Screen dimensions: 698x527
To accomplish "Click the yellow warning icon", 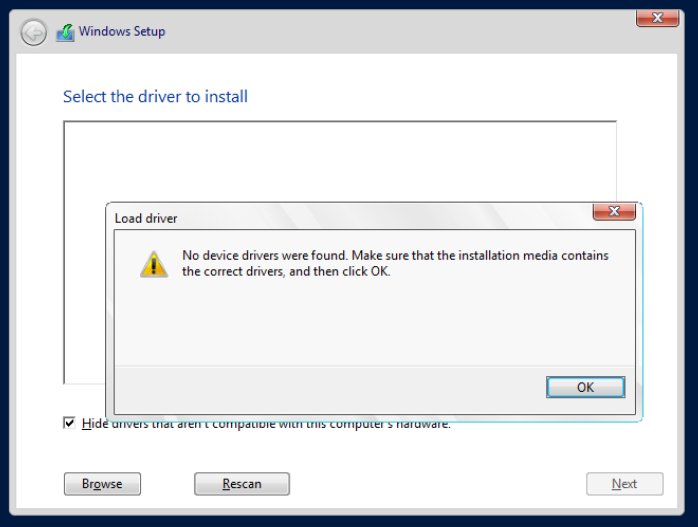I will point(153,264).
